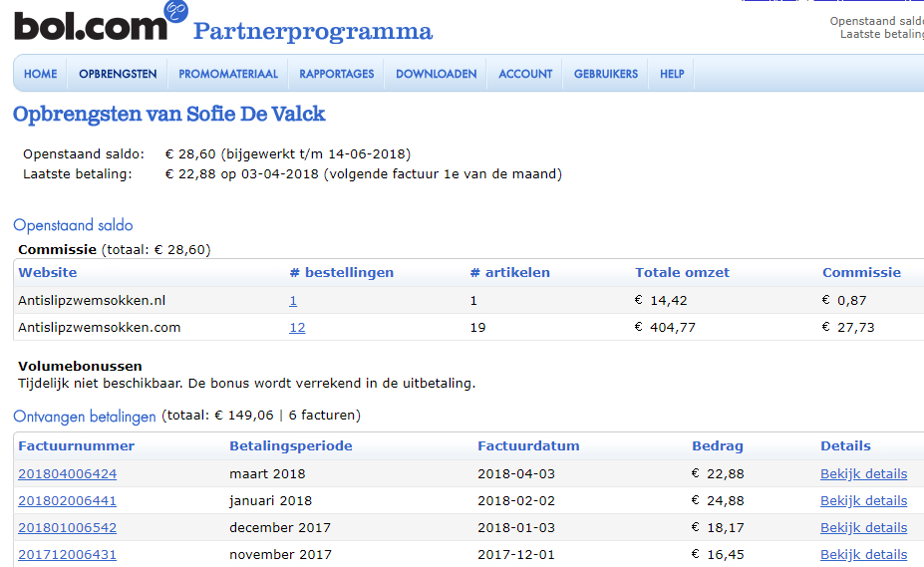Click the '# bestellingen' column header
The width and height of the screenshot is (924, 567).
click(x=342, y=273)
